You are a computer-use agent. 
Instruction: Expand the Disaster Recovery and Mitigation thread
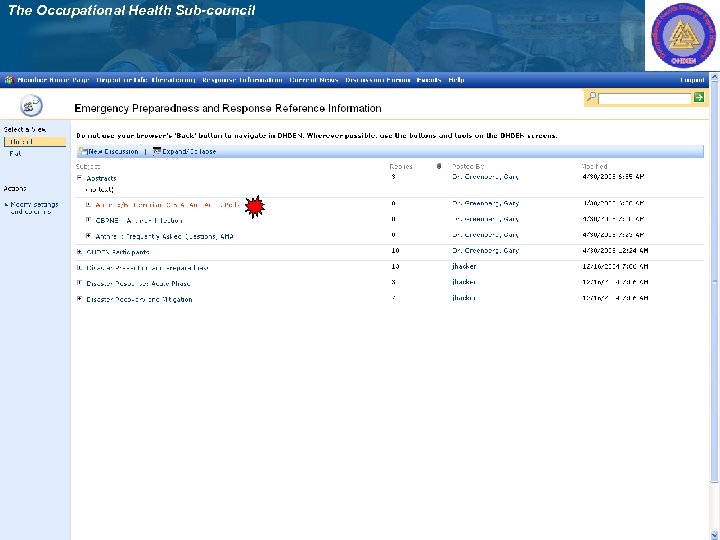[x=79, y=299]
